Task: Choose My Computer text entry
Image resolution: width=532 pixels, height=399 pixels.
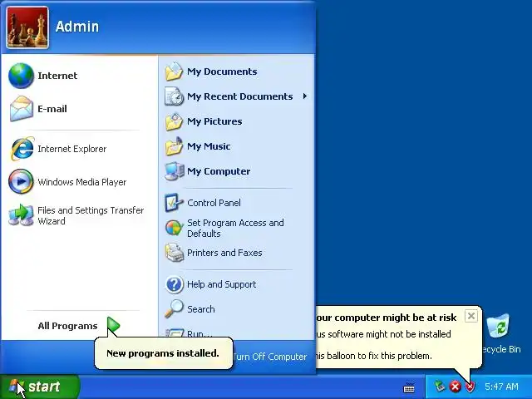Action: pos(219,171)
